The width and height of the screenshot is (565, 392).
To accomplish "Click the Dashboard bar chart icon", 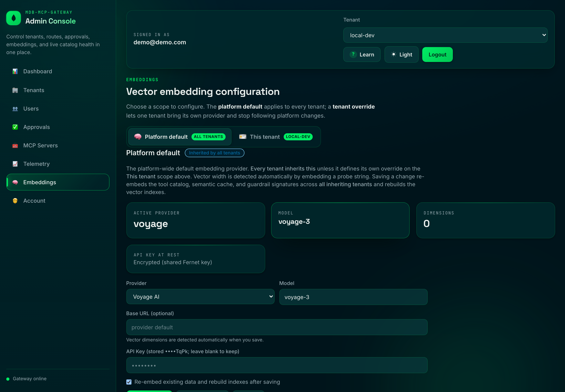I will coord(15,72).
